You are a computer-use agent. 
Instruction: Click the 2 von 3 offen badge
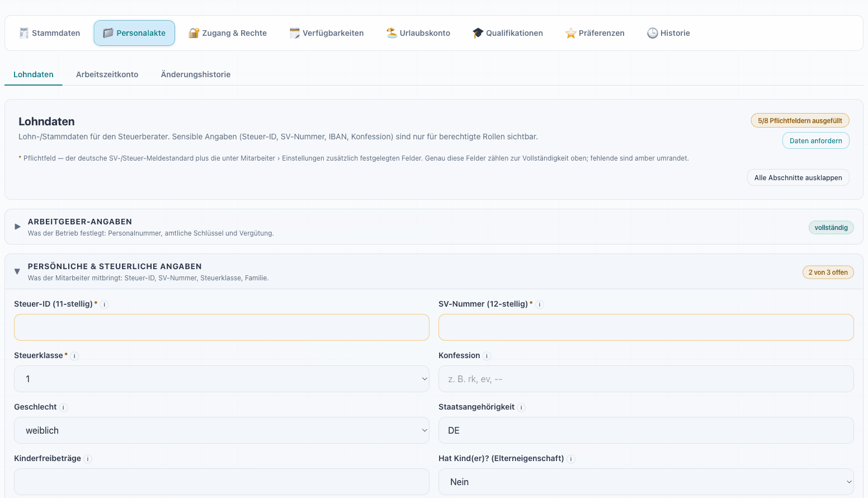click(x=828, y=272)
